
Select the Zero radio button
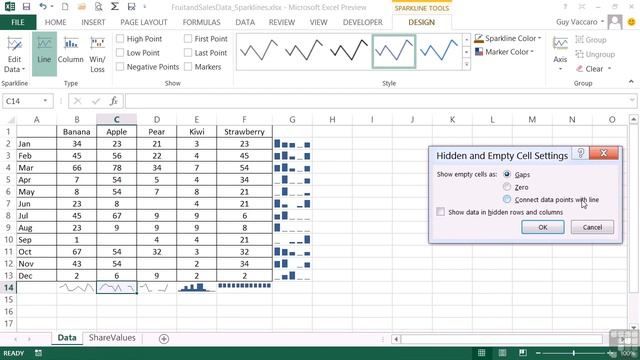(507, 187)
